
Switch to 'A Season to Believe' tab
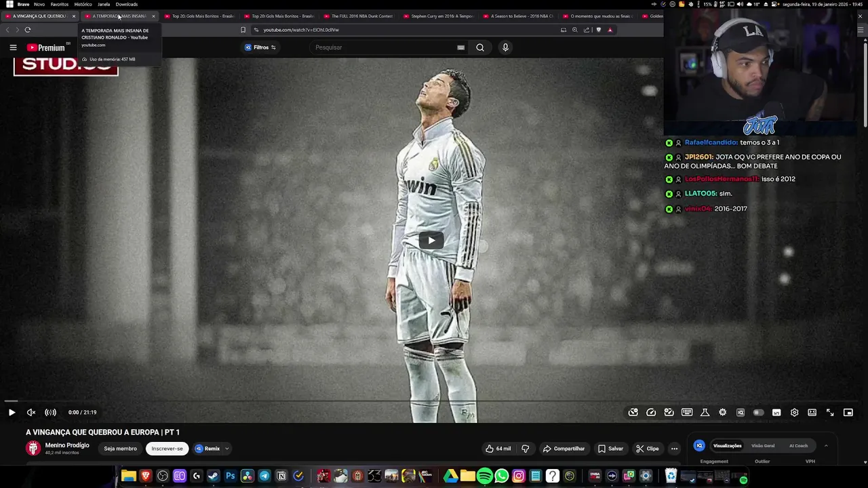click(517, 16)
